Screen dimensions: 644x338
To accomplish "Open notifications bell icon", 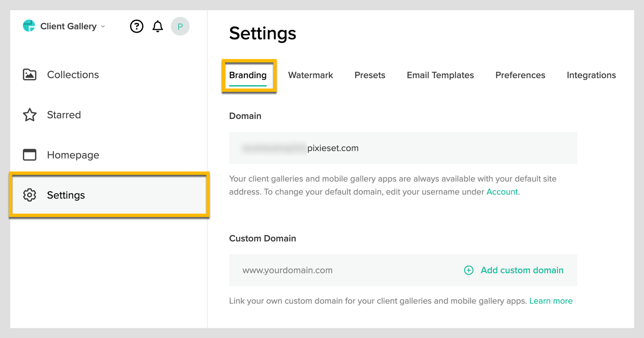I will 158,26.
